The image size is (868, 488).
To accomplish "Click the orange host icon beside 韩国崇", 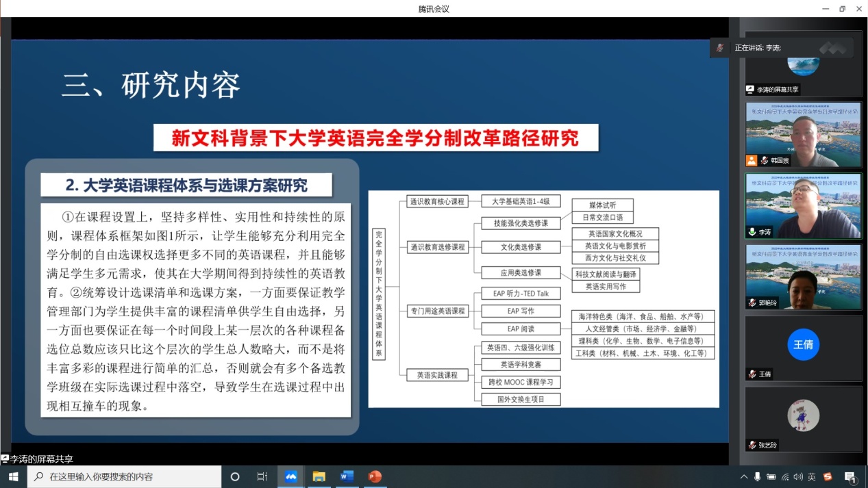I will coord(752,161).
